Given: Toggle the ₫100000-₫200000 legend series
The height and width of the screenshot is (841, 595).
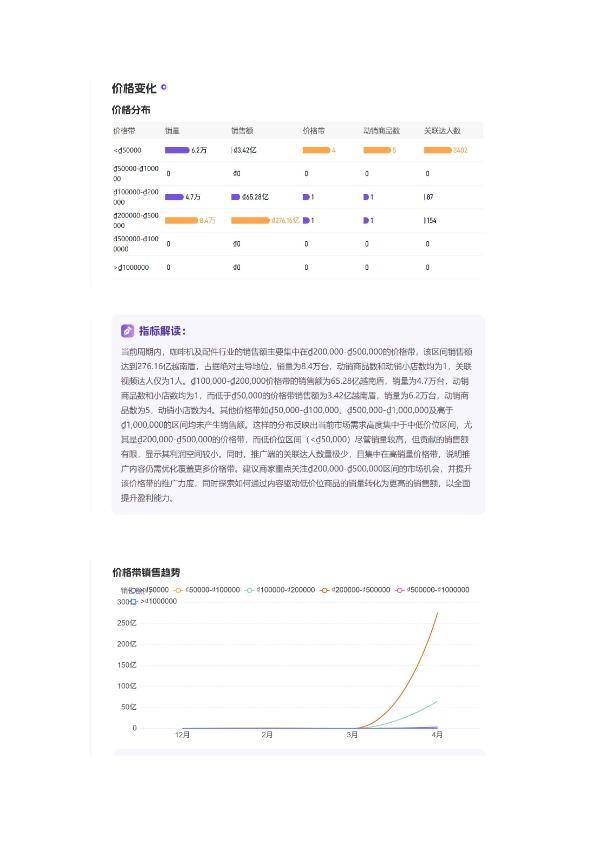Looking at the screenshot, I should point(280,590).
